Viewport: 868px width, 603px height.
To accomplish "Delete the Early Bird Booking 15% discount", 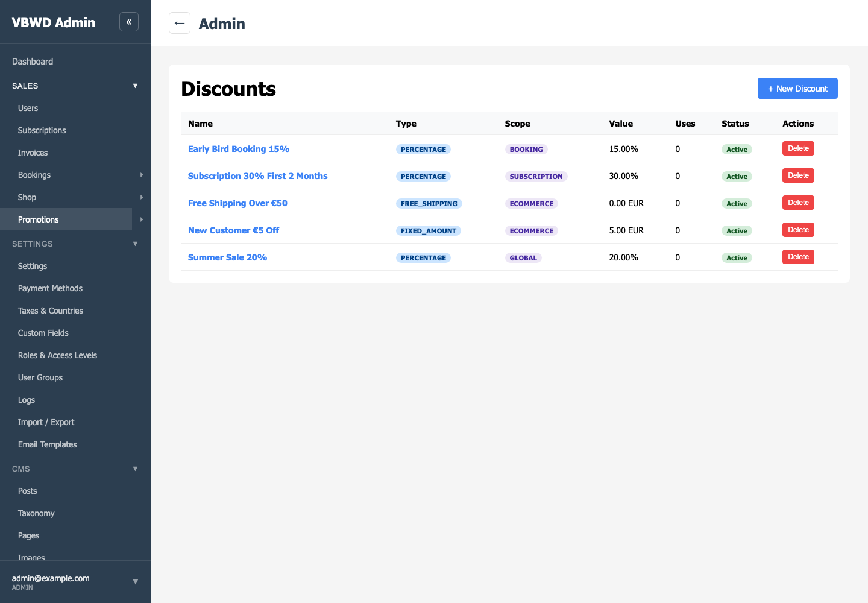I will [798, 148].
